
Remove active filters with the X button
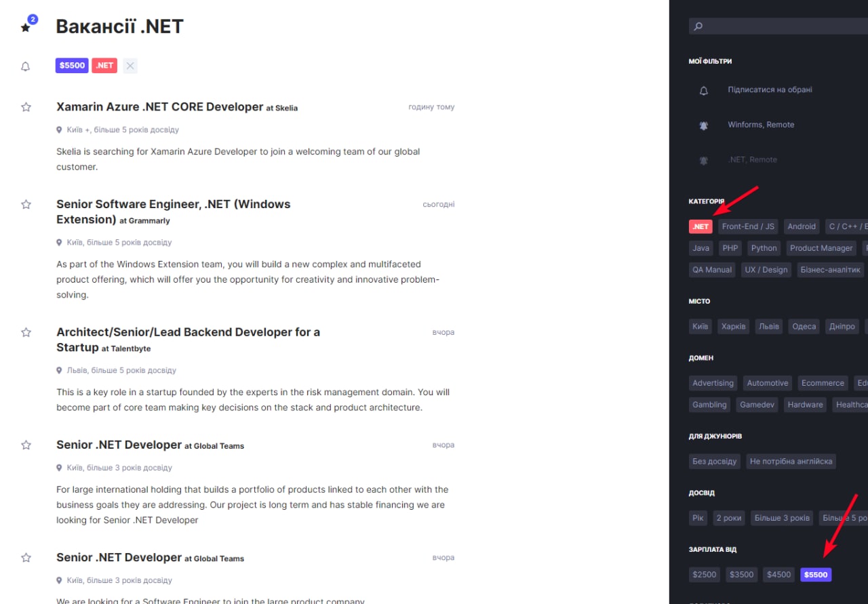(130, 66)
